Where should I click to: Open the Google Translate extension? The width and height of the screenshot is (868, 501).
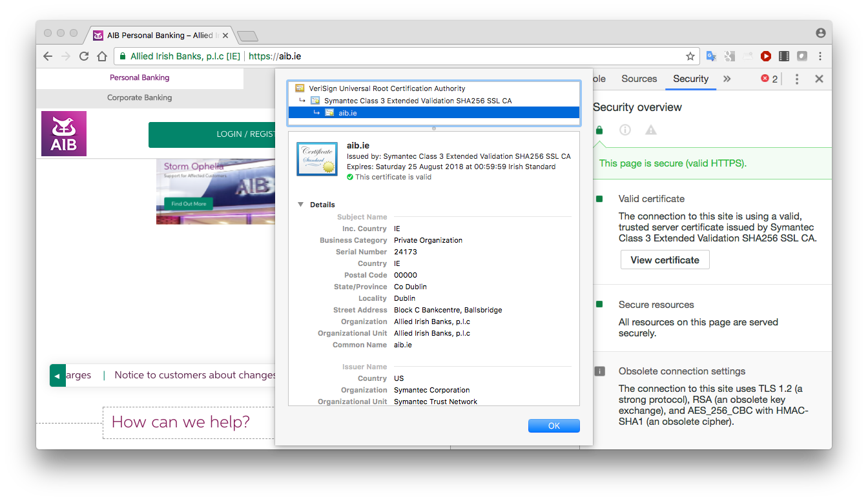(711, 56)
